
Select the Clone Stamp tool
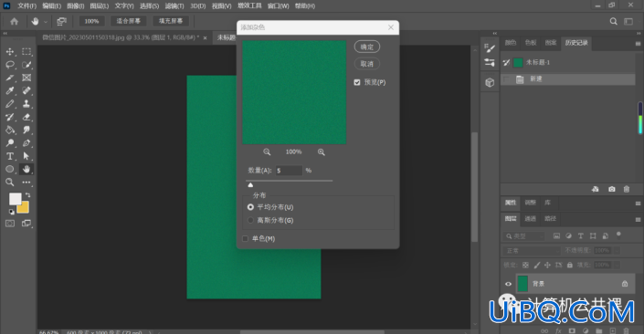tap(26, 104)
